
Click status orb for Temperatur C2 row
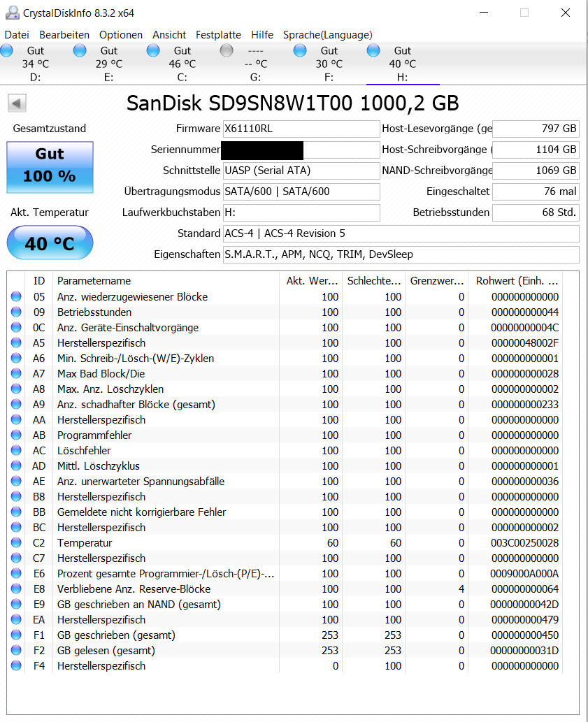point(16,542)
